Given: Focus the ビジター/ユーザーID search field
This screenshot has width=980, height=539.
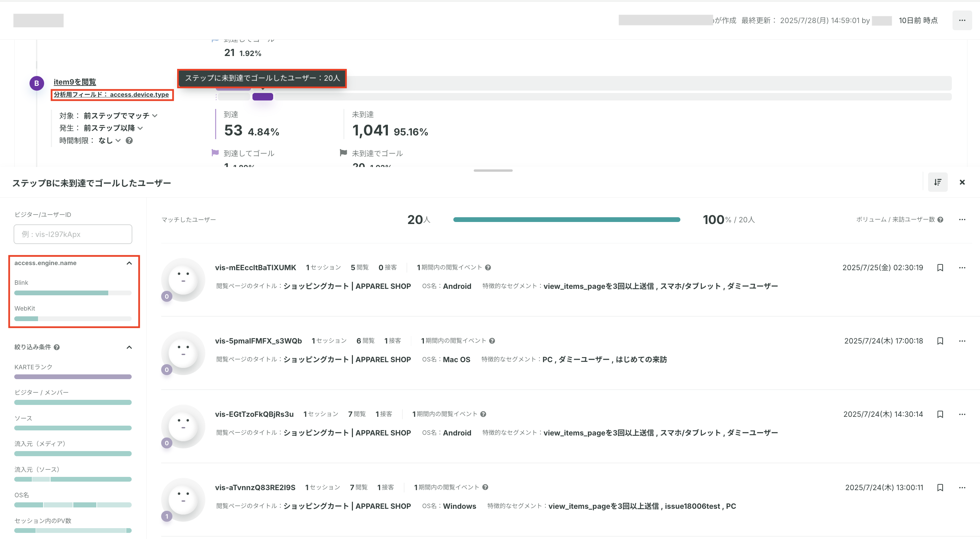Looking at the screenshot, I should 73,234.
